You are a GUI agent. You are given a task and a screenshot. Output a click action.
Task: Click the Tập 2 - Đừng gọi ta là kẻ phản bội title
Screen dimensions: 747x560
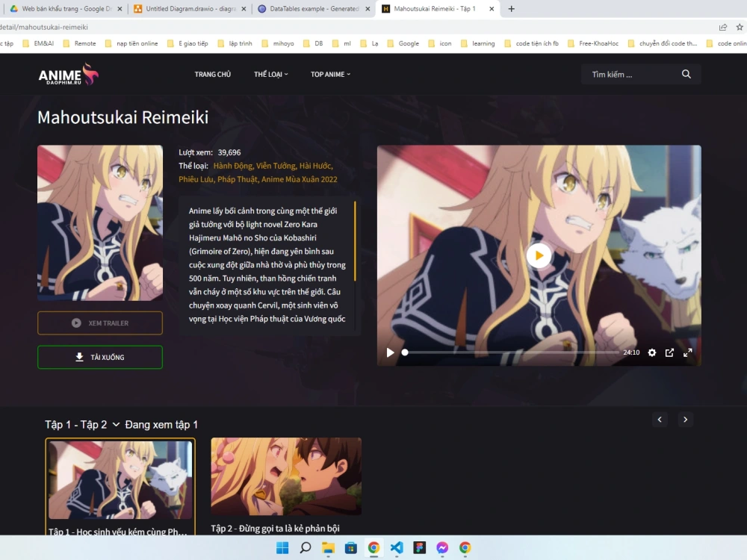275,528
